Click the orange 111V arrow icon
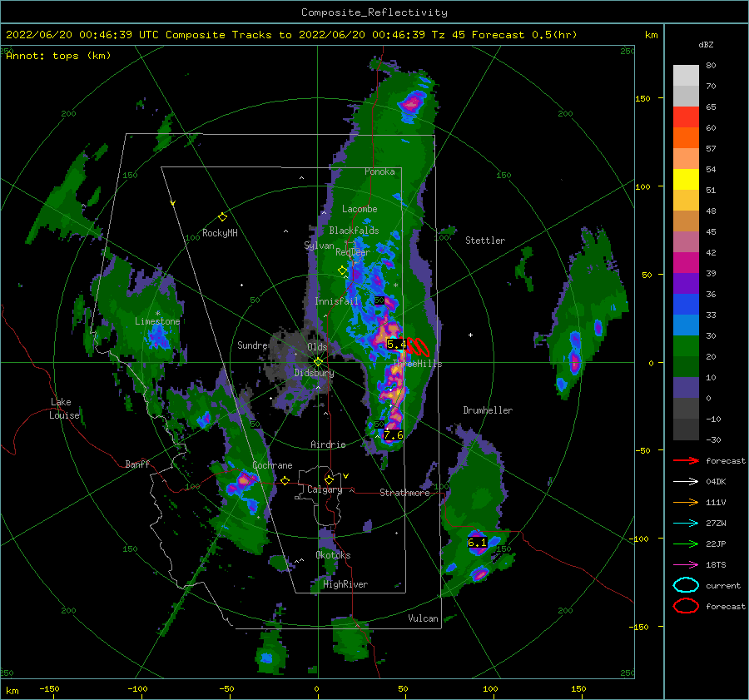The width and height of the screenshot is (749, 700). pyautogui.click(x=686, y=502)
